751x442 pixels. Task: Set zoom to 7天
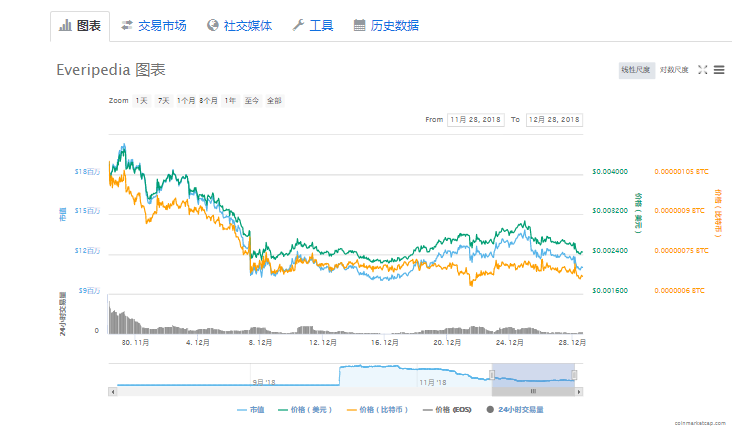point(164,101)
